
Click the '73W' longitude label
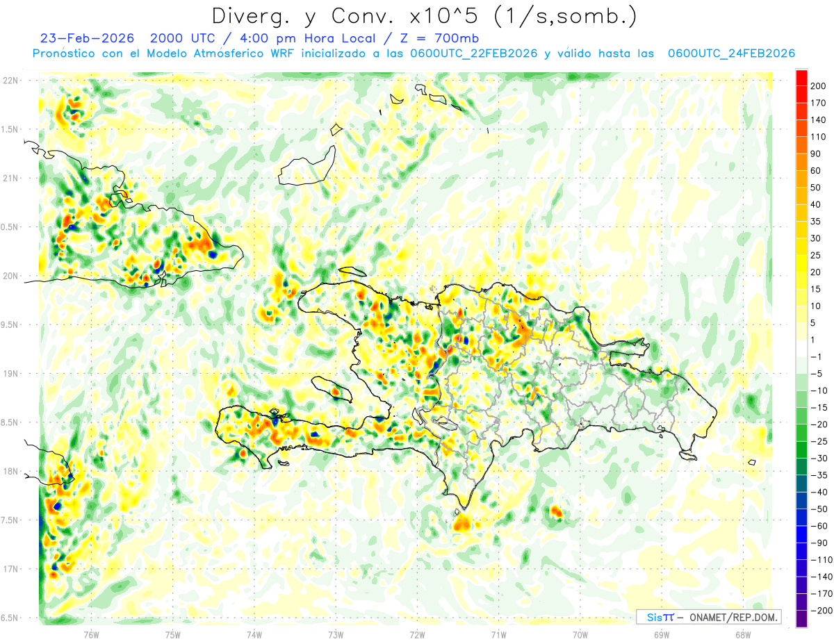click(336, 634)
